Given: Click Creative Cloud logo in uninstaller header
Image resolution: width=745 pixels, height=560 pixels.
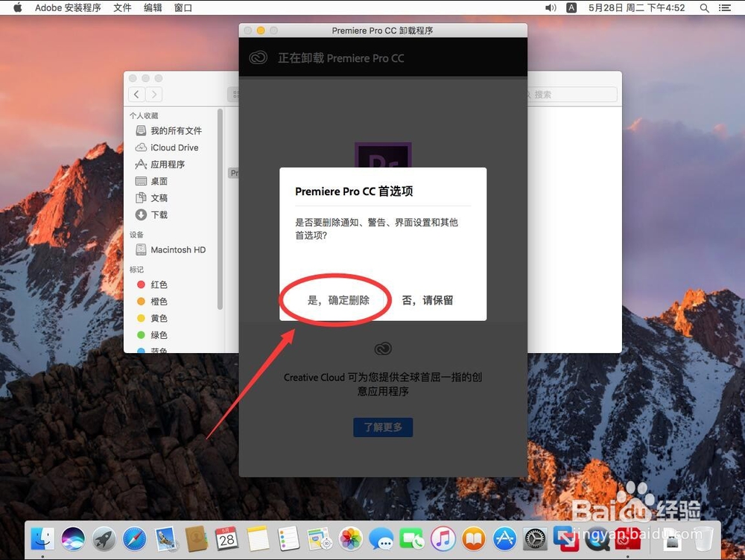Looking at the screenshot, I should pyautogui.click(x=258, y=58).
